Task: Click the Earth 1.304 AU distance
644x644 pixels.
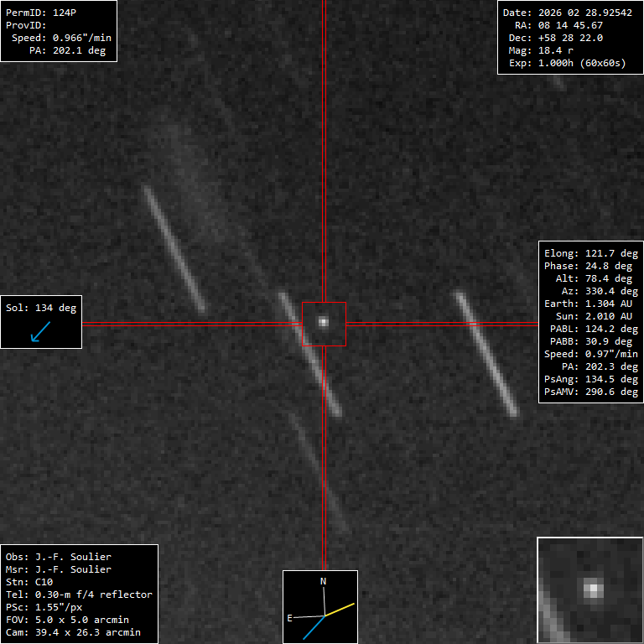Action: click(589, 304)
